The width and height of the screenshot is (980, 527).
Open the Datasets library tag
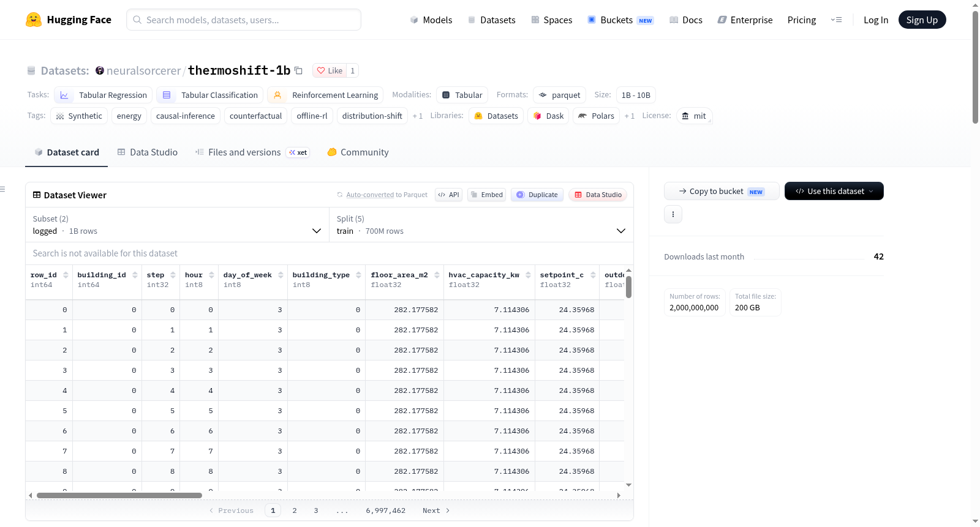496,116
